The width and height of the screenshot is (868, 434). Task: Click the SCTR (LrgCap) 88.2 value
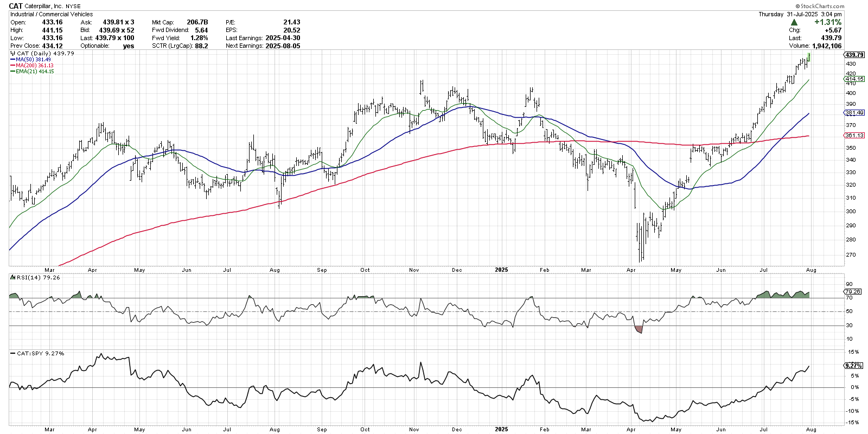[201, 46]
